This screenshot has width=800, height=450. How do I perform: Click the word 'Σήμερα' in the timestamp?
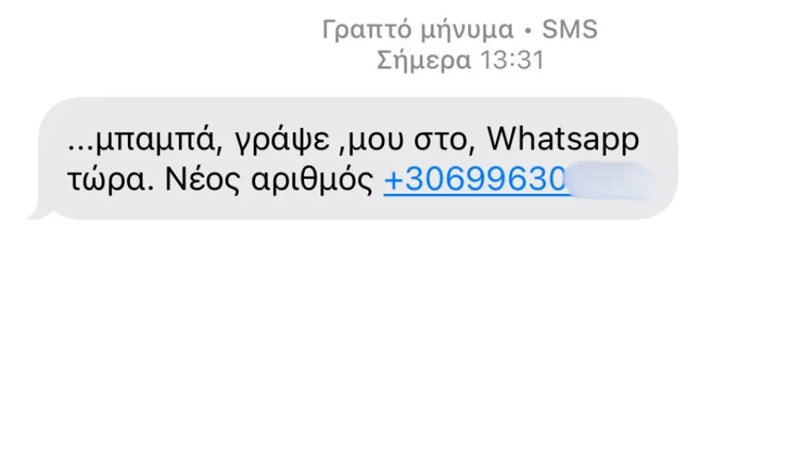(x=423, y=61)
